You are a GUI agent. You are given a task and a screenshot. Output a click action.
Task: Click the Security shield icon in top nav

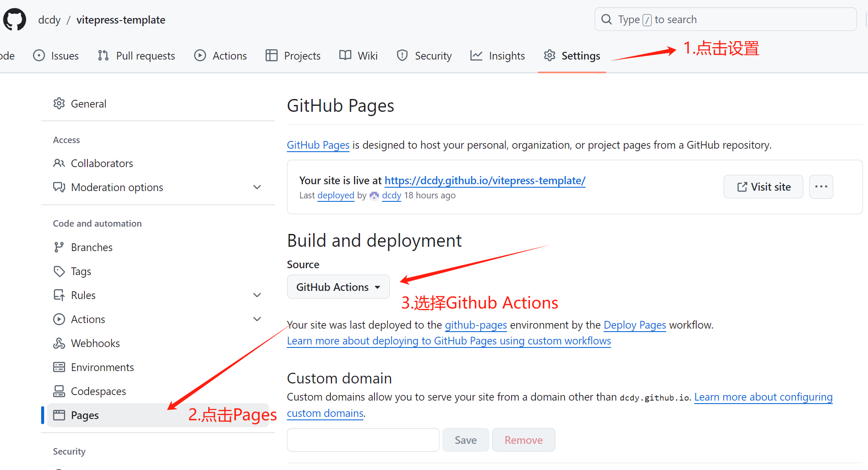point(402,56)
